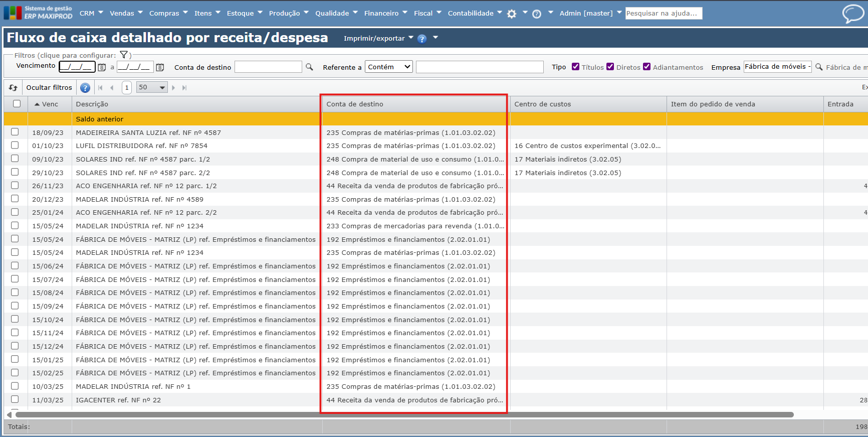Open the chat speech bubble
This screenshot has height=437, width=868.
click(x=852, y=14)
